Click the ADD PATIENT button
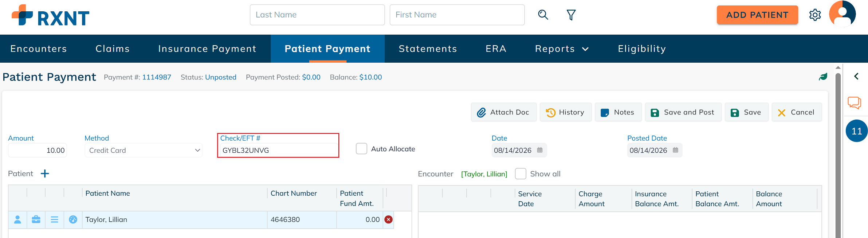This screenshot has height=238, width=868. [x=757, y=15]
